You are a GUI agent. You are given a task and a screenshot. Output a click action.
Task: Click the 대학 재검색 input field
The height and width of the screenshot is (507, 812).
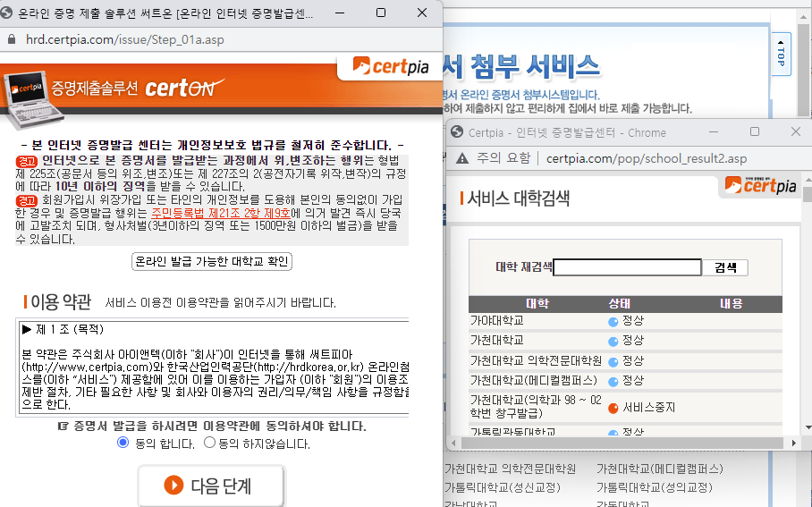click(x=627, y=267)
